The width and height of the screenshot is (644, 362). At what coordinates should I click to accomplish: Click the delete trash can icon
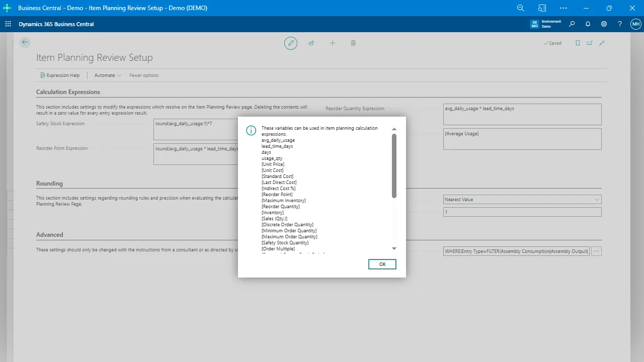(353, 43)
